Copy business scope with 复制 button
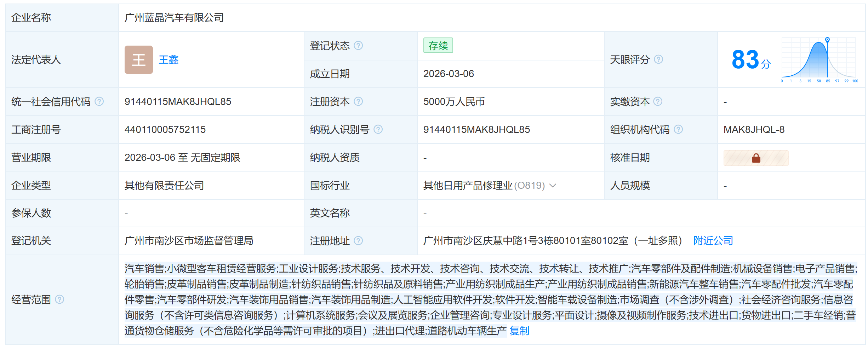 point(519,331)
